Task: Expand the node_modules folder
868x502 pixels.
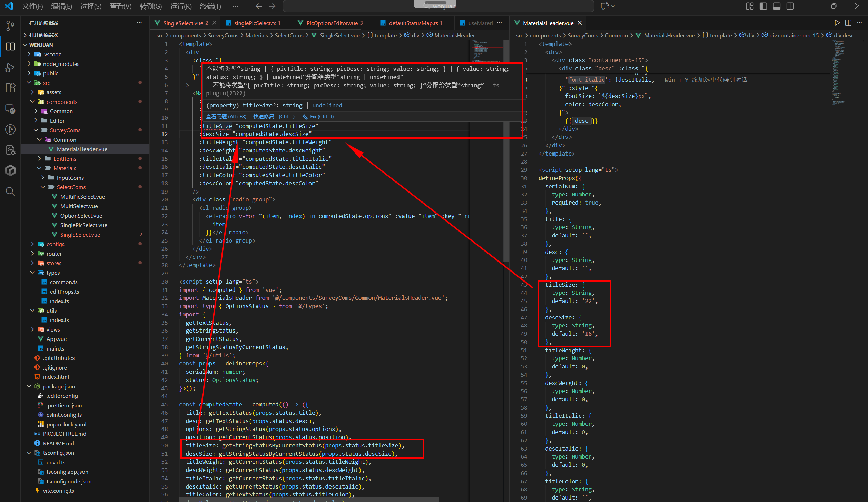Action: (x=61, y=64)
